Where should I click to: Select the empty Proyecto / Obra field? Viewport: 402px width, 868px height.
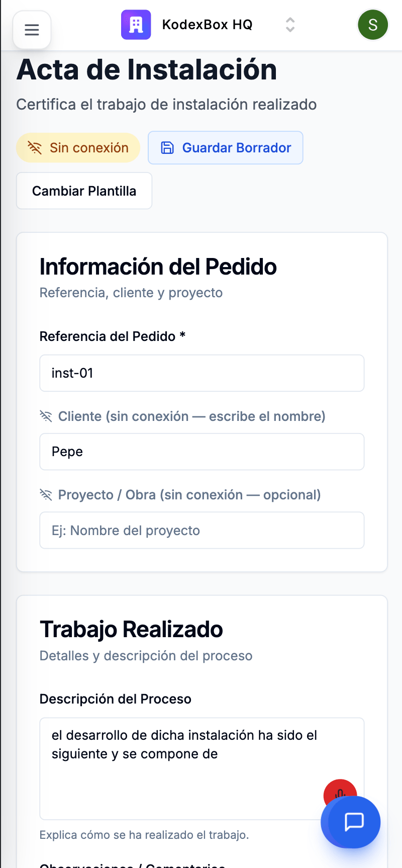202,530
